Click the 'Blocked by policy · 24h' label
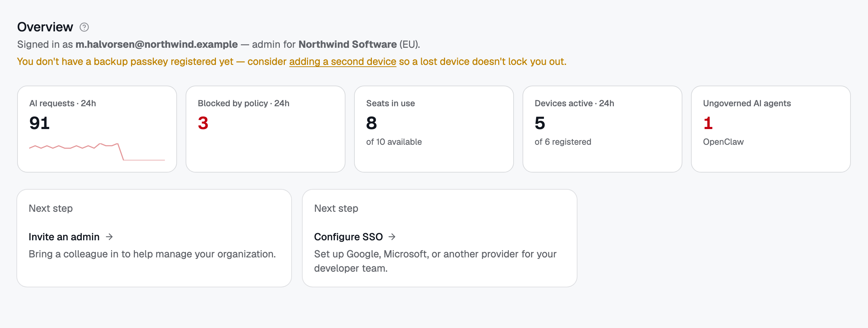 tap(243, 103)
